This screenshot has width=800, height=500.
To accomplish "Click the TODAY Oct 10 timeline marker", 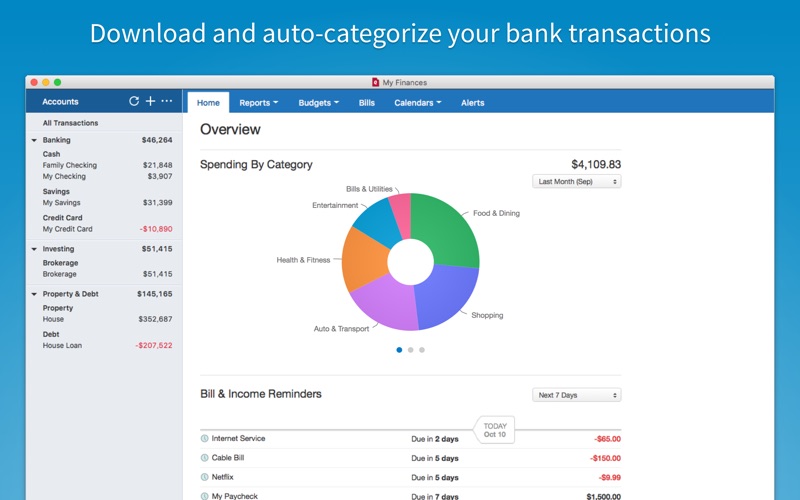I will coord(496,428).
